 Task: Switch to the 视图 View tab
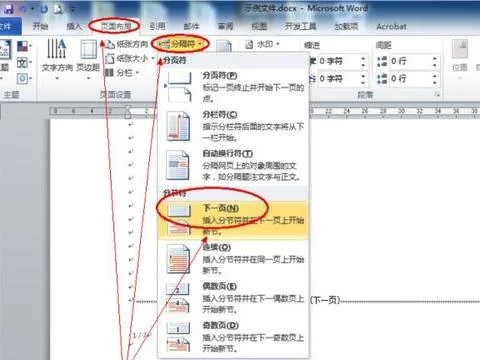click(x=259, y=26)
